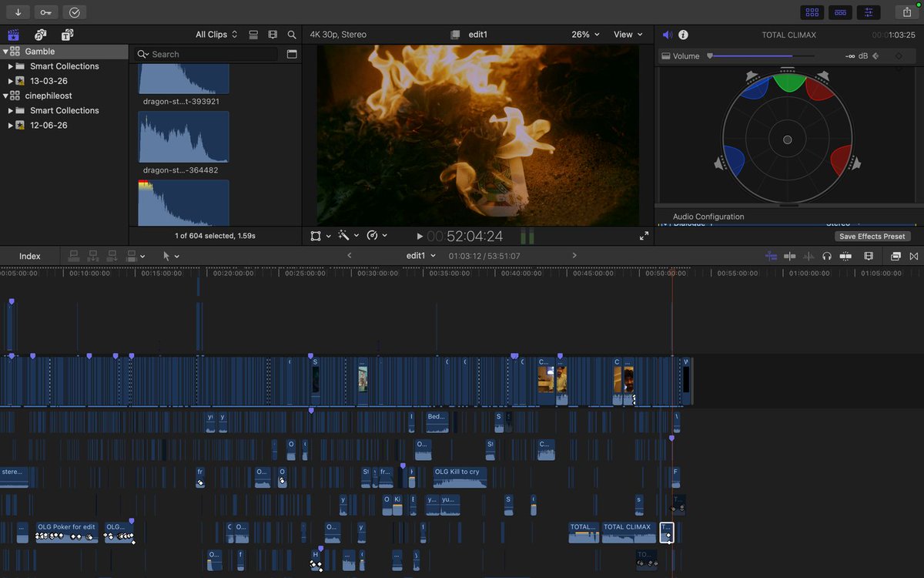Screen dimensions: 924x578
Task: Adjust the Volume slider
Action: tap(750, 56)
